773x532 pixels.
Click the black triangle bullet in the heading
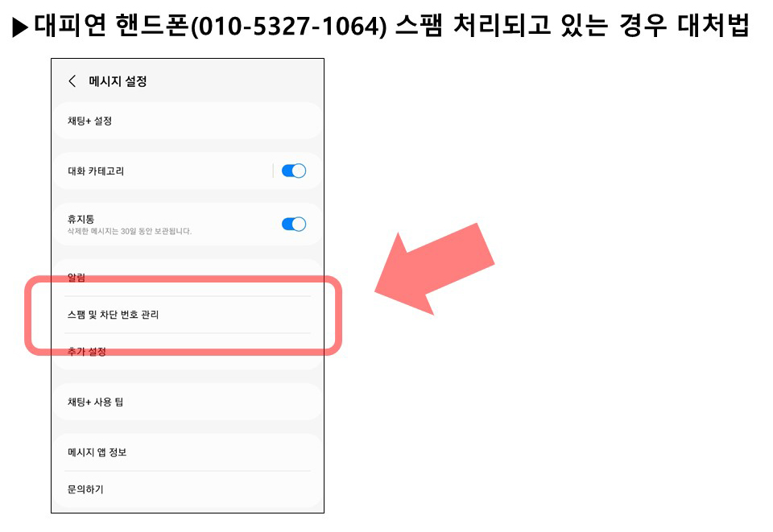click(x=20, y=27)
